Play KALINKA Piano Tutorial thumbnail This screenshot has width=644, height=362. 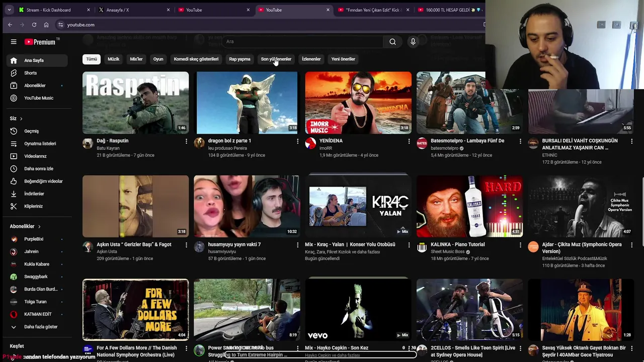pos(470,206)
